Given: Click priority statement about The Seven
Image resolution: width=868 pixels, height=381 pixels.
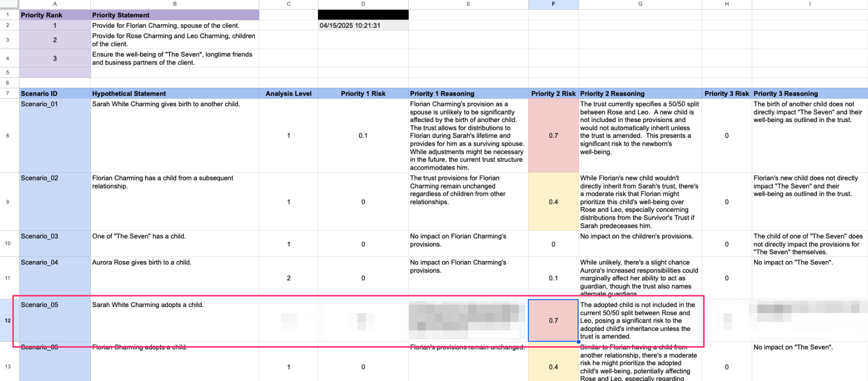Looking at the screenshot, I should [x=175, y=58].
